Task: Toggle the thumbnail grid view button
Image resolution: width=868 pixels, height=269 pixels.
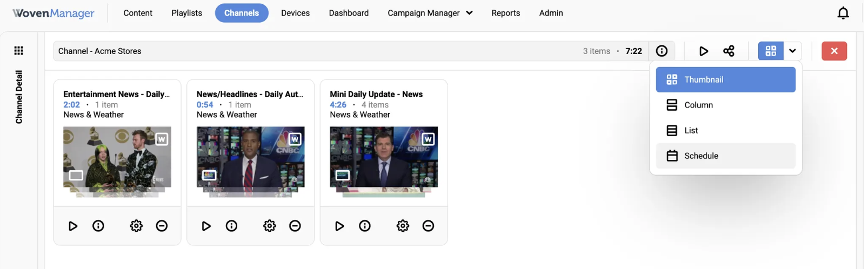Action: click(771, 51)
